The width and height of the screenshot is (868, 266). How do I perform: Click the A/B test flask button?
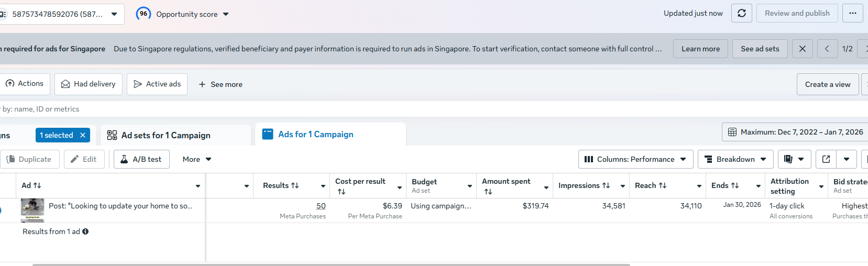pos(141,159)
